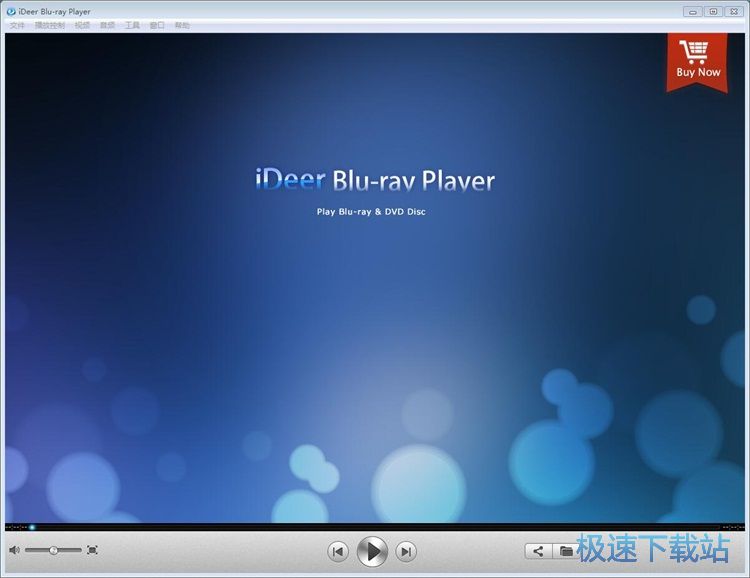
Task: Start playback with the Play button
Action: [372, 552]
